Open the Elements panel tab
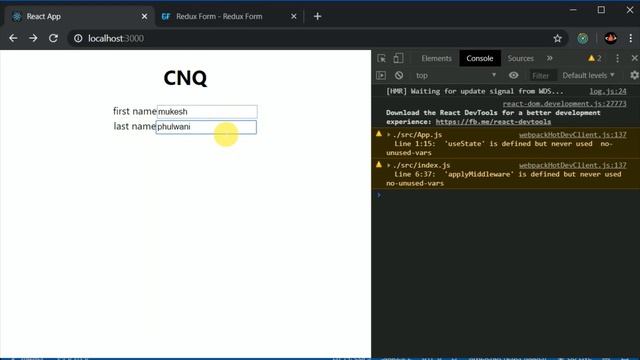 [x=436, y=58]
